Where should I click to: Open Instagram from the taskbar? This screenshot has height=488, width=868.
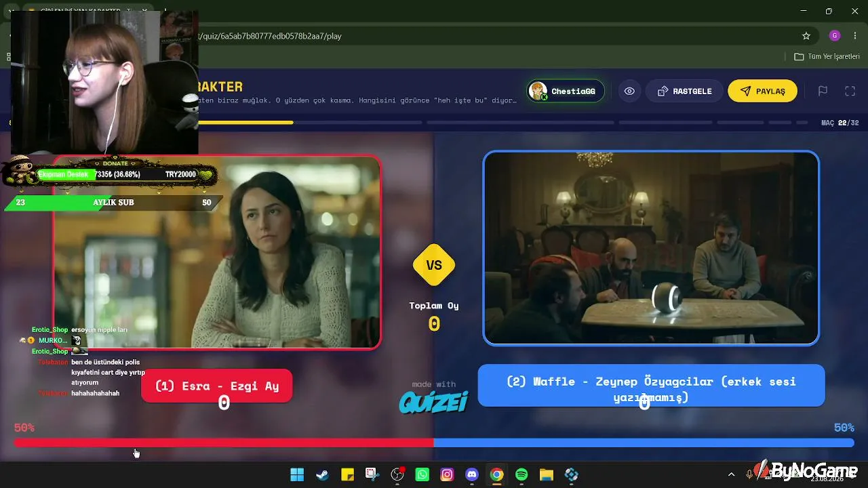447,474
